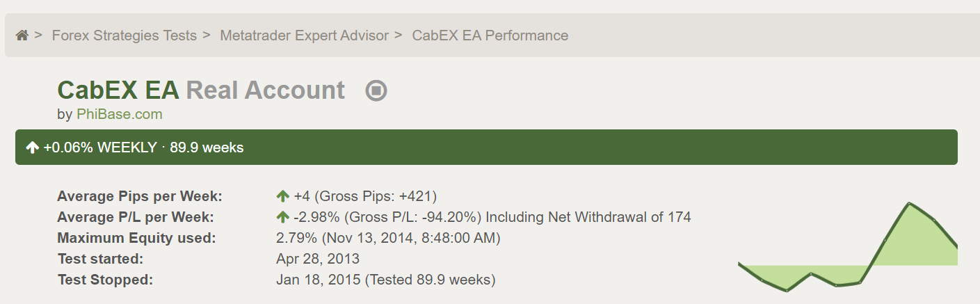Click the green arrow next to +4 pips

pos(282,196)
